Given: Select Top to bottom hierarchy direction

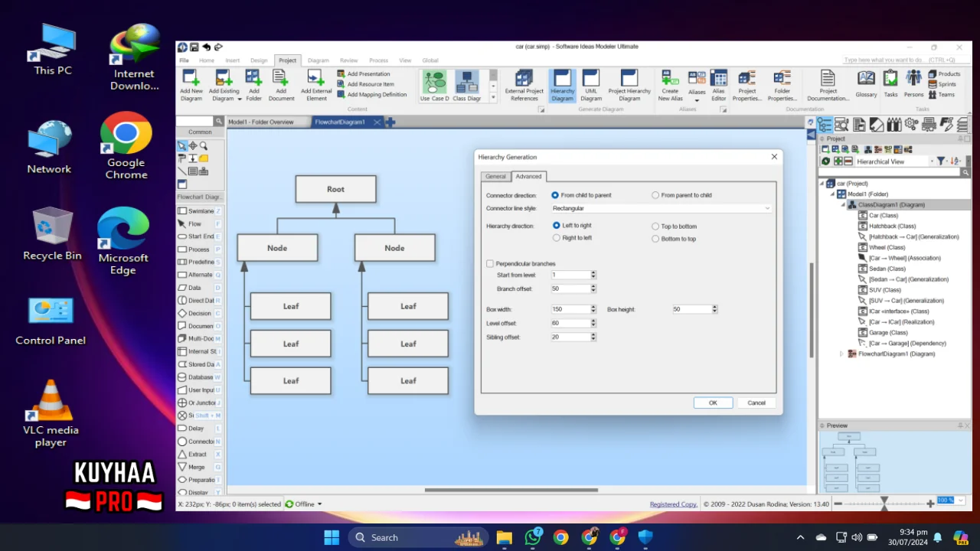Looking at the screenshot, I should click(x=655, y=227).
